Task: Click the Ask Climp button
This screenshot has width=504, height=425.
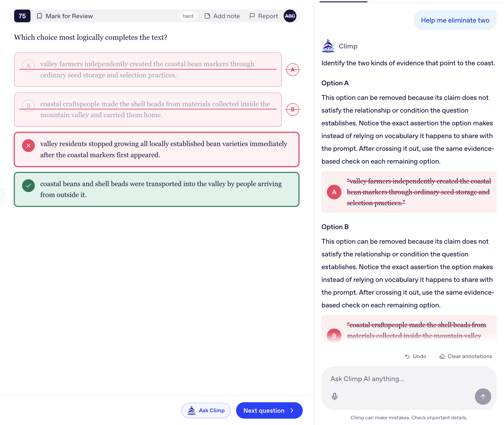Action: click(206, 410)
